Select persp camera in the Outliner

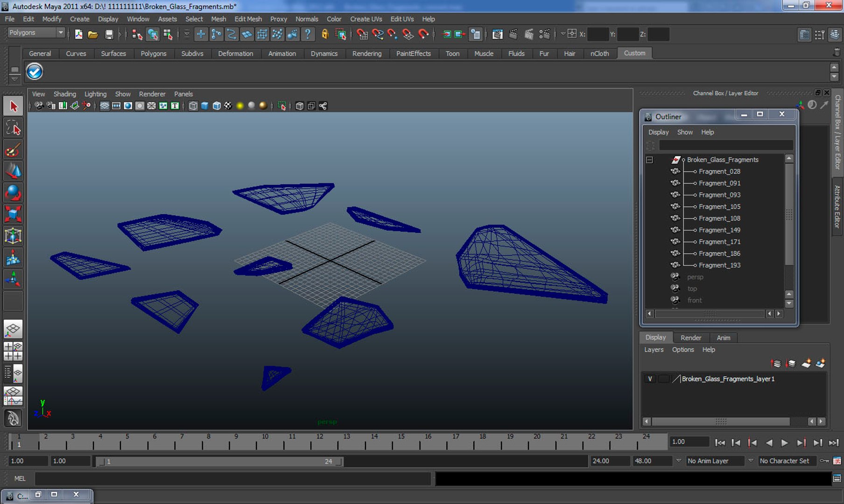pos(695,277)
